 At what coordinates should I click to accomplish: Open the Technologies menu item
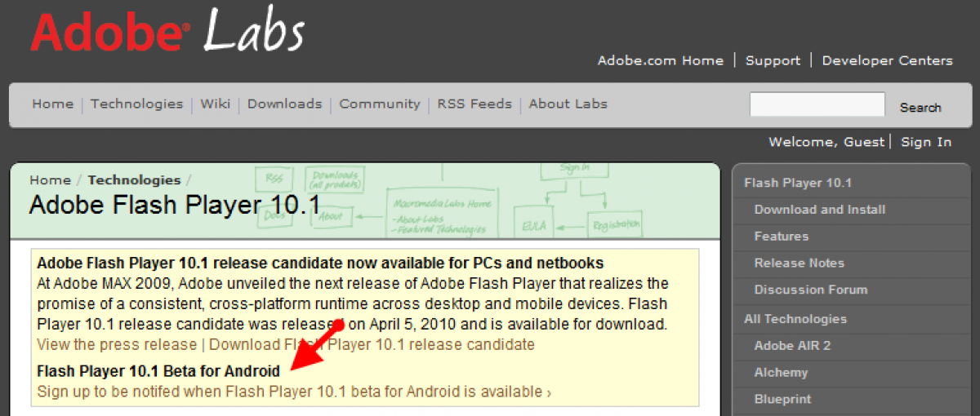(136, 104)
